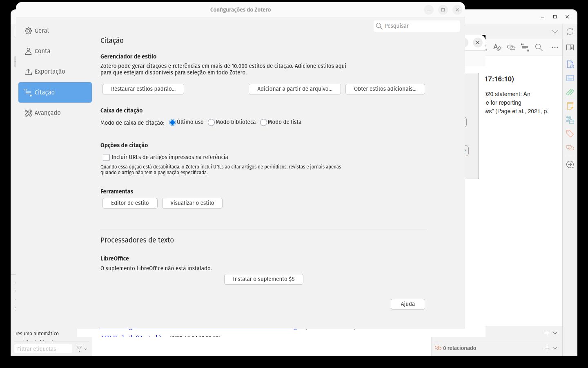Select the resumo automático tag

pos(37,334)
